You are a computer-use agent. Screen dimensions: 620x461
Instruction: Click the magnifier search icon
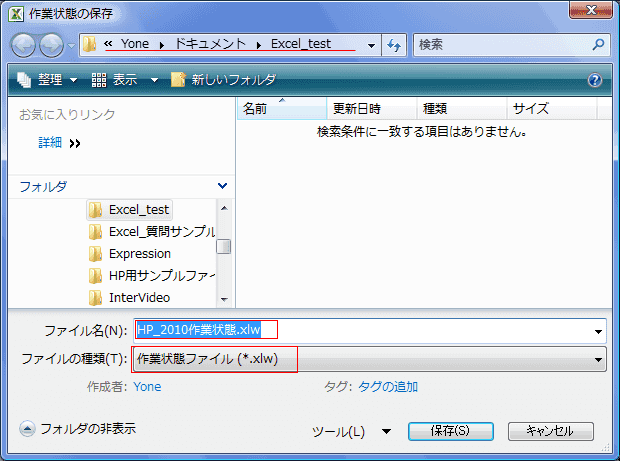point(599,44)
